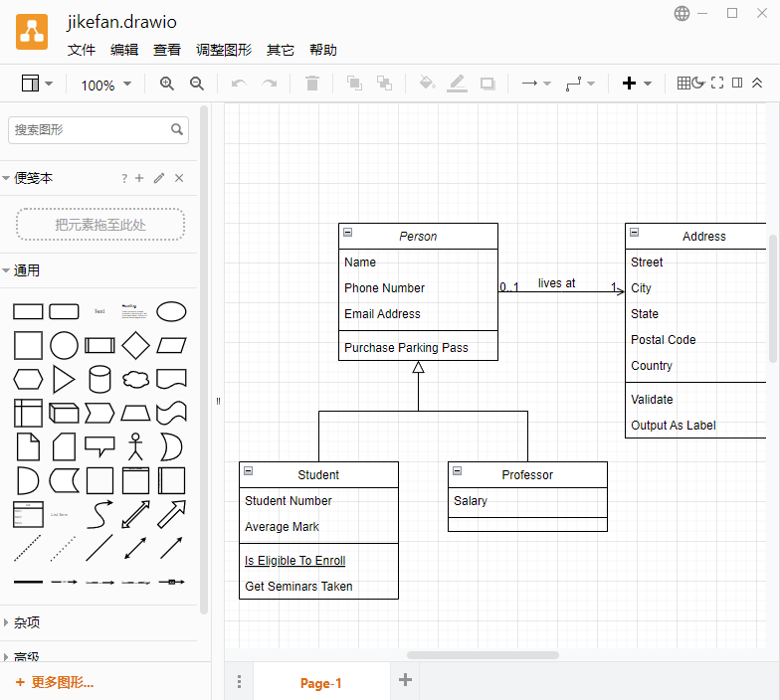Click the undo arrow
Viewport: 780px width, 700px height.
(x=239, y=84)
